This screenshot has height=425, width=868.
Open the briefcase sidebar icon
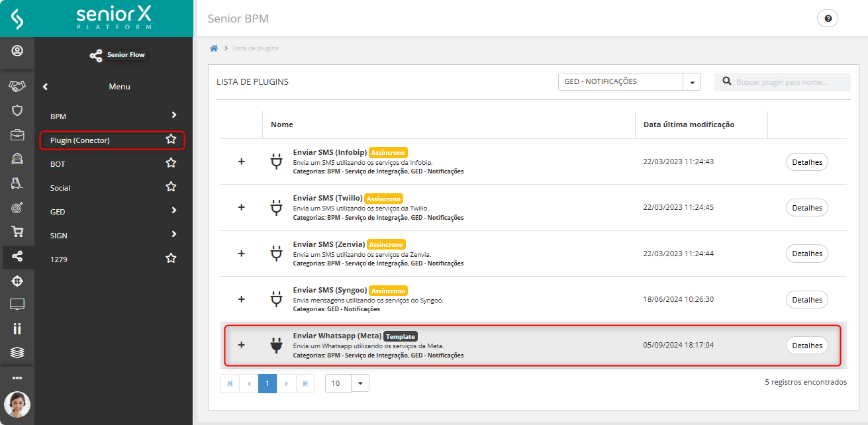tap(17, 135)
